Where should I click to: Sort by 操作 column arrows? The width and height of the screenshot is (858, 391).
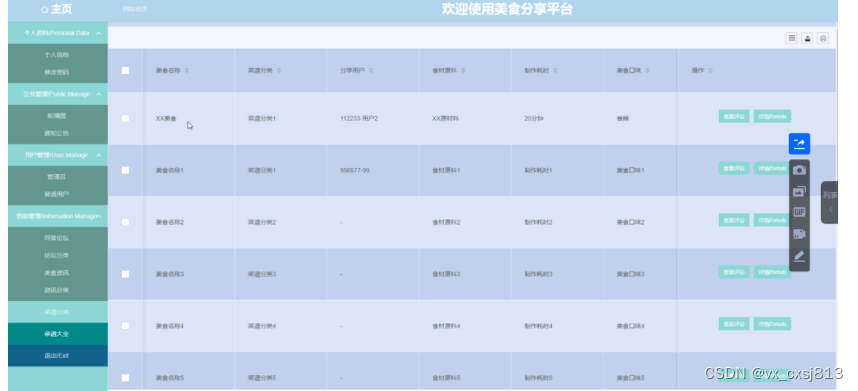click(x=710, y=71)
